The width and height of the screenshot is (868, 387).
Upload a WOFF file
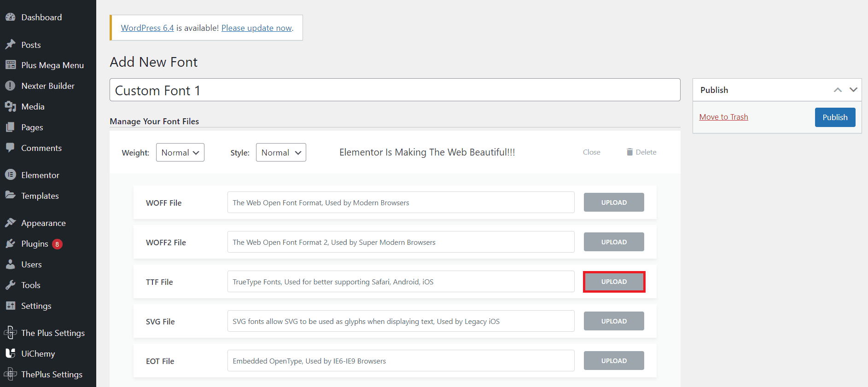[x=614, y=202]
